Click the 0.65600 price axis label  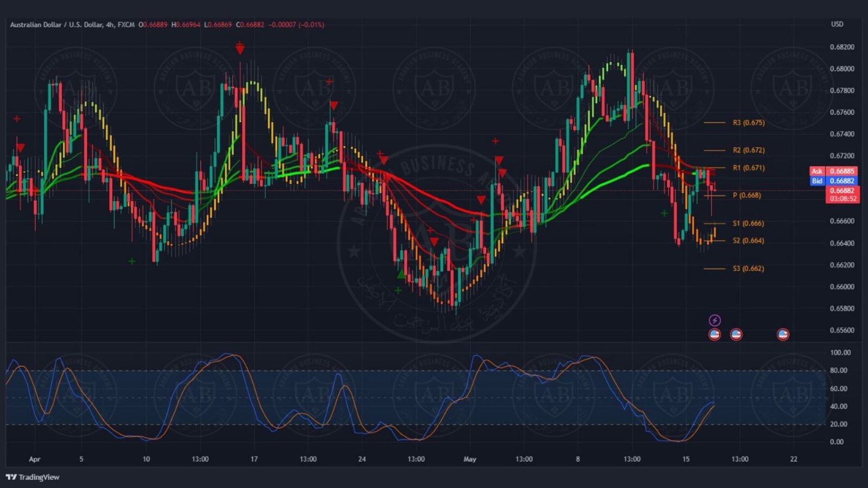point(842,331)
